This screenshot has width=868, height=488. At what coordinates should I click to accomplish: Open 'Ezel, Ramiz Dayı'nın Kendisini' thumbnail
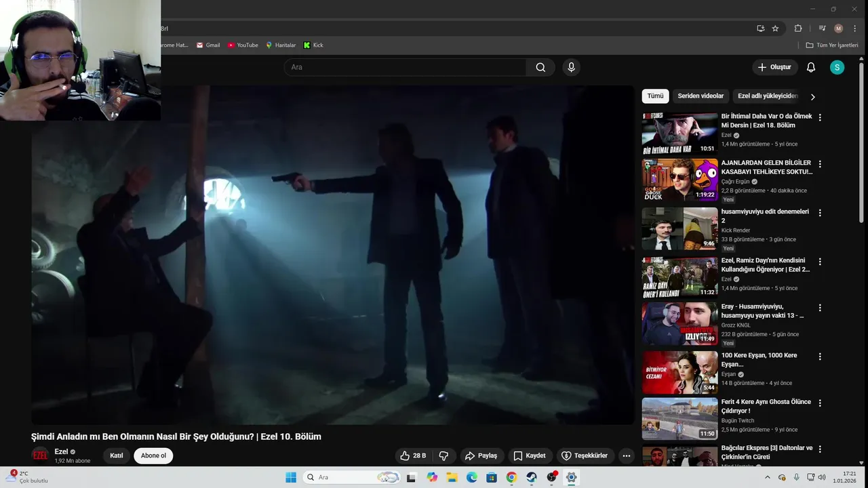click(x=679, y=277)
